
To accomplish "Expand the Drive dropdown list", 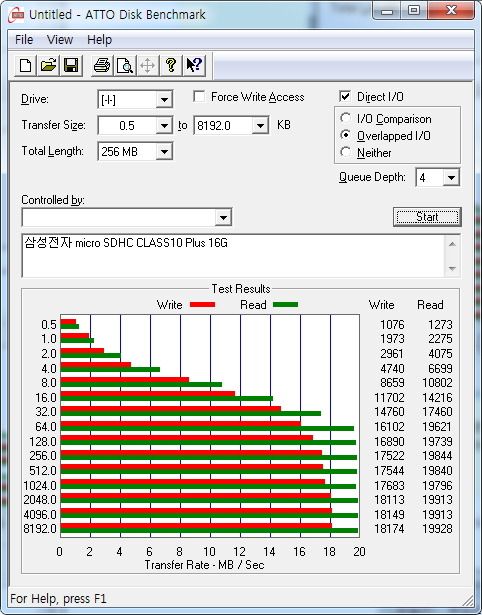I will (x=164, y=100).
